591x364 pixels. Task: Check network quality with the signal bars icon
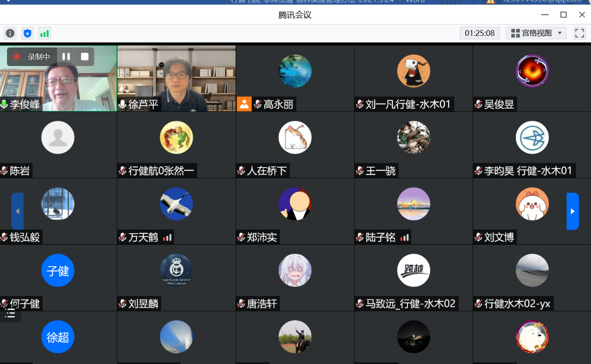coord(44,33)
